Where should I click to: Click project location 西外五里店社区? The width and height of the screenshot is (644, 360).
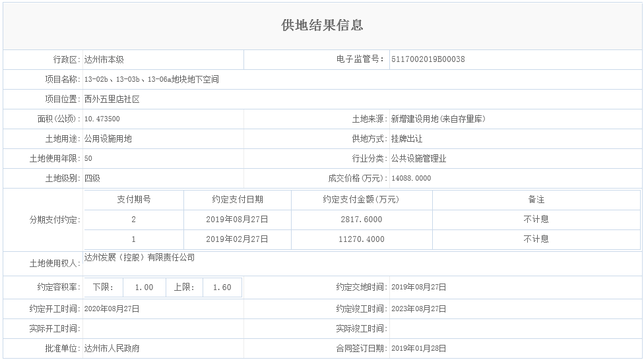(x=112, y=99)
